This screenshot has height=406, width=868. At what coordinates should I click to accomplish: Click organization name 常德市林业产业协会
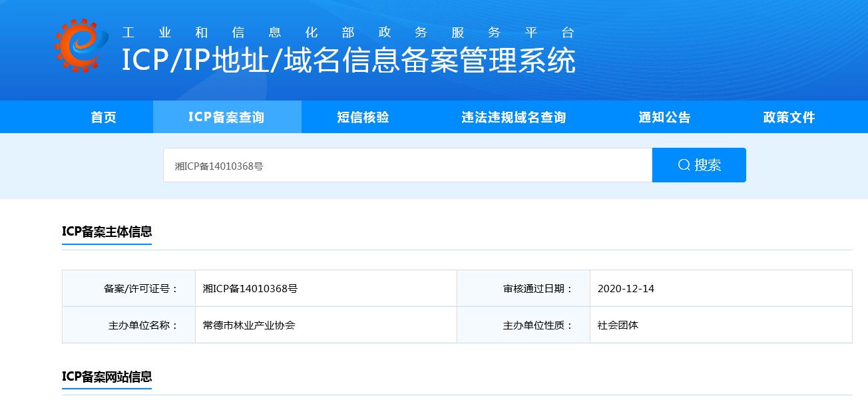pyautogui.click(x=249, y=325)
